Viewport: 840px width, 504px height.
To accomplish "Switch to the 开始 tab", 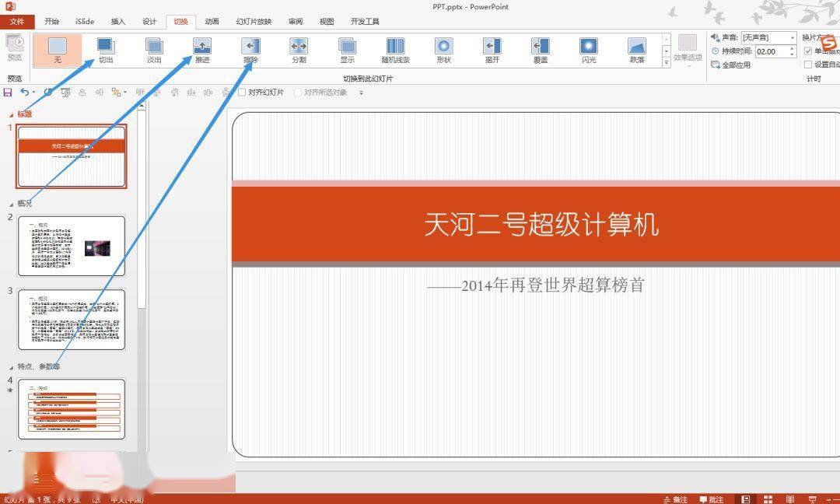I will tap(52, 22).
